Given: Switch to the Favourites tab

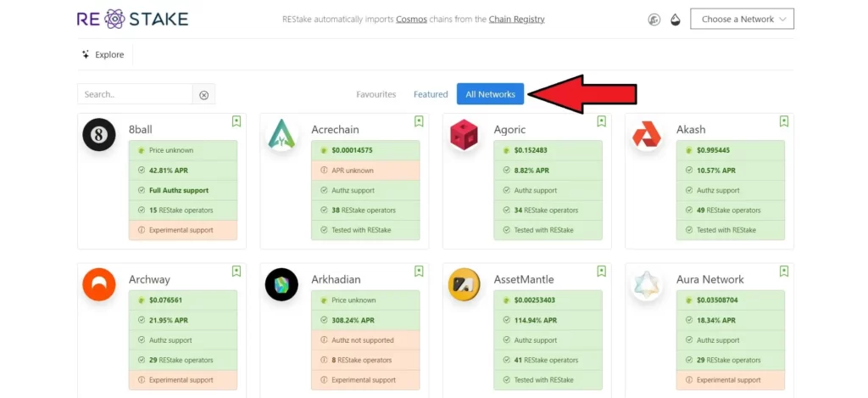Looking at the screenshot, I should coord(376,94).
